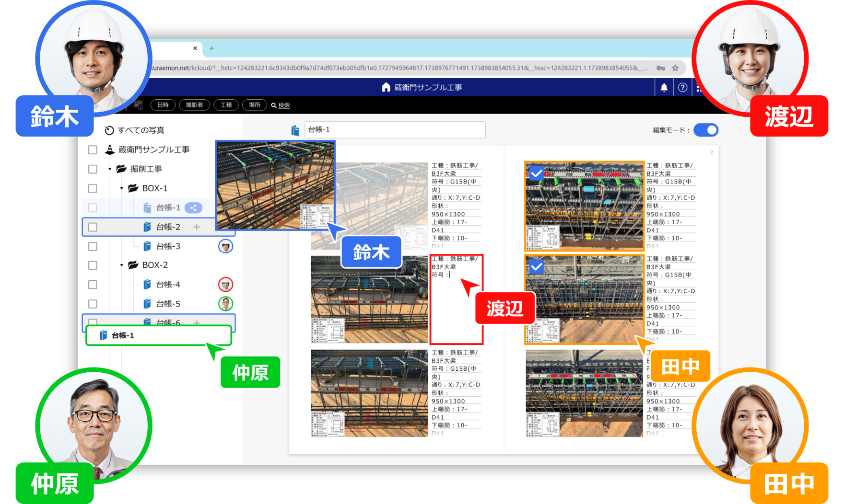Click the password key icon in the address bar
The image size is (844, 504).
660,68
